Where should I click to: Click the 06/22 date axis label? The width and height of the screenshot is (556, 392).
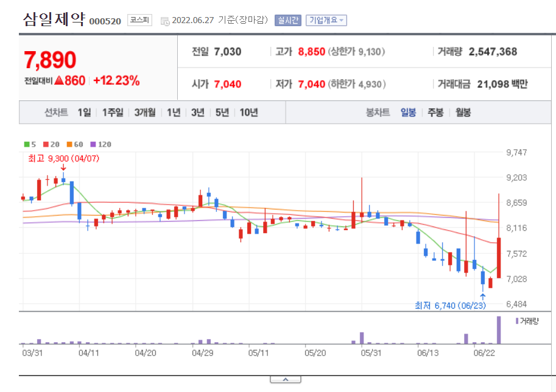(484, 353)
